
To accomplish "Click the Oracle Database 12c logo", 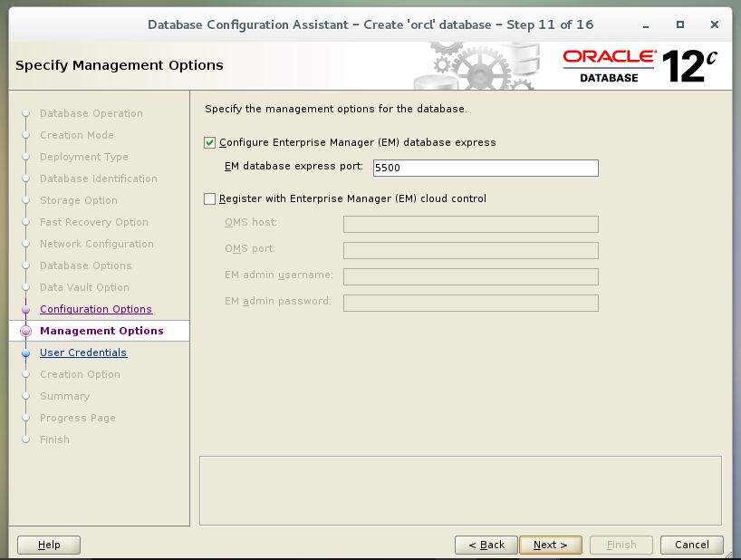I will click(x=640, y=66).
